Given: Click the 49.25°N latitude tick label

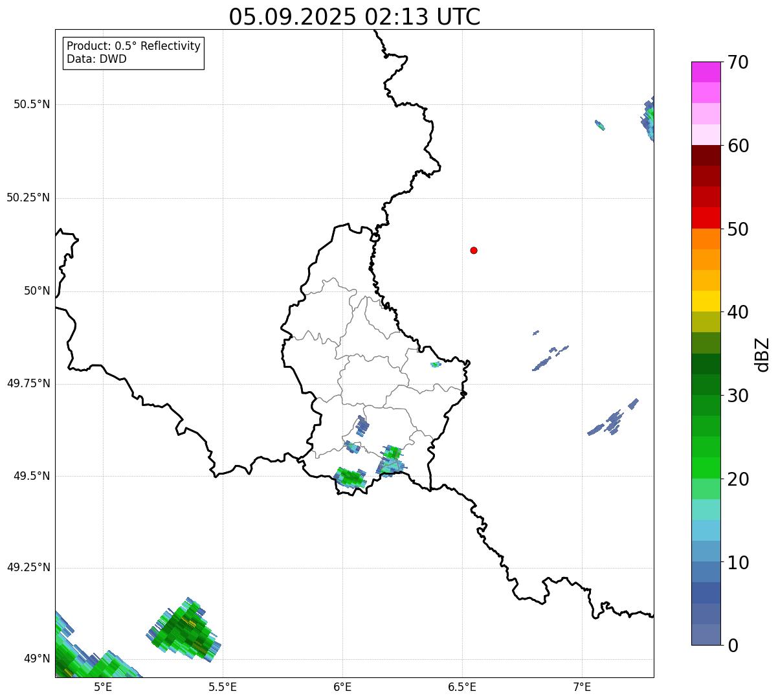Looking at the screenshot, I should tap(28, 568).
